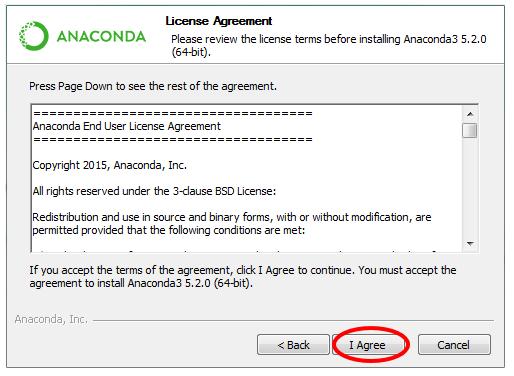Click the License Agreement heading
The image size is (514, 376).
(x=219, y=21)
